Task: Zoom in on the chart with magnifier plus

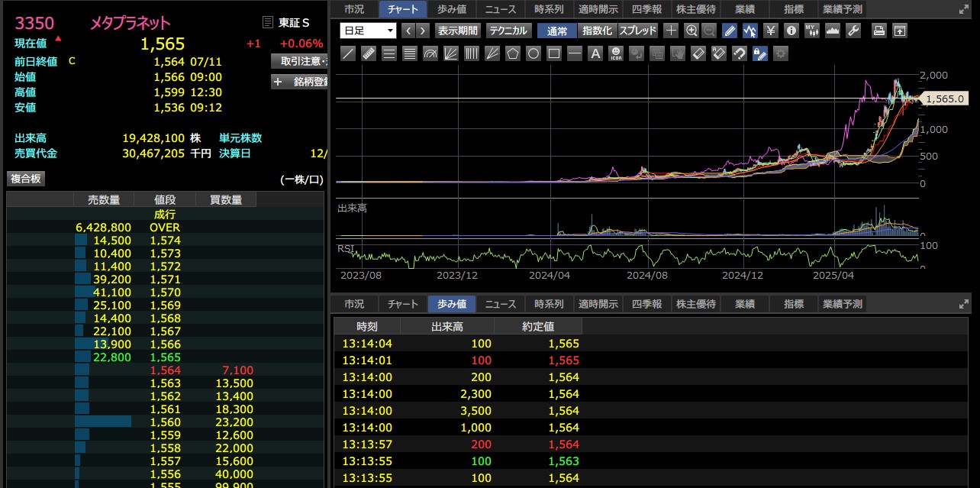Action: click(x=691, y=31)
